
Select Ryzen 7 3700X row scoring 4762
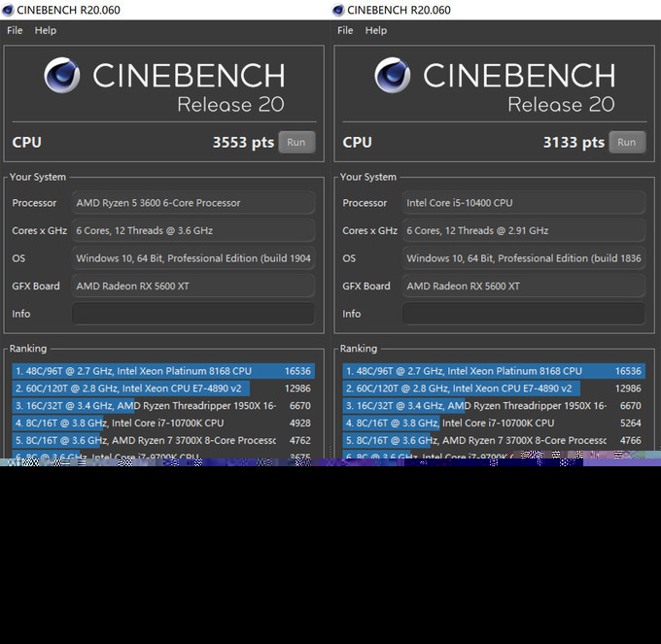(163, 440)
